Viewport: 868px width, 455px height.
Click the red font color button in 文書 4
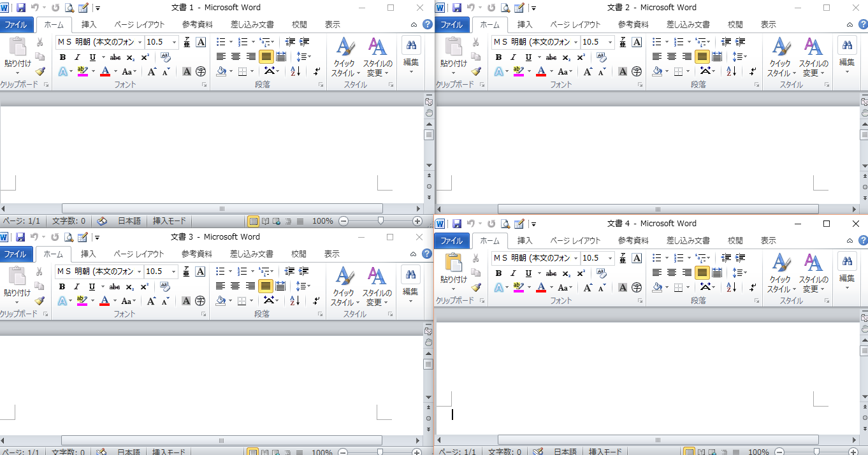(x=541, y=287)
